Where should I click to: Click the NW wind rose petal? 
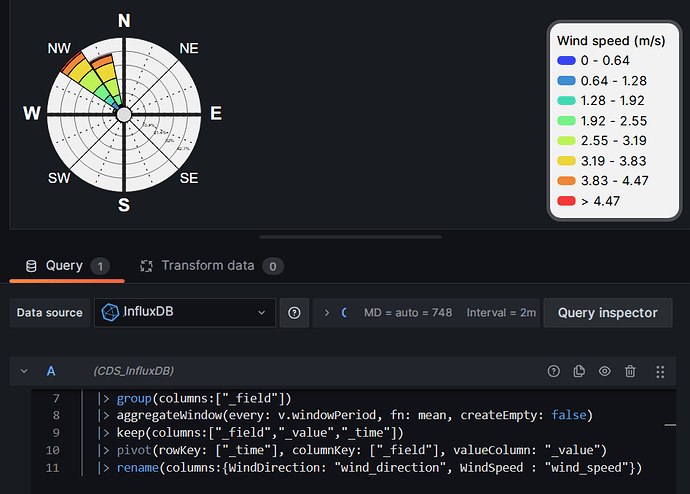click(88, 79)
